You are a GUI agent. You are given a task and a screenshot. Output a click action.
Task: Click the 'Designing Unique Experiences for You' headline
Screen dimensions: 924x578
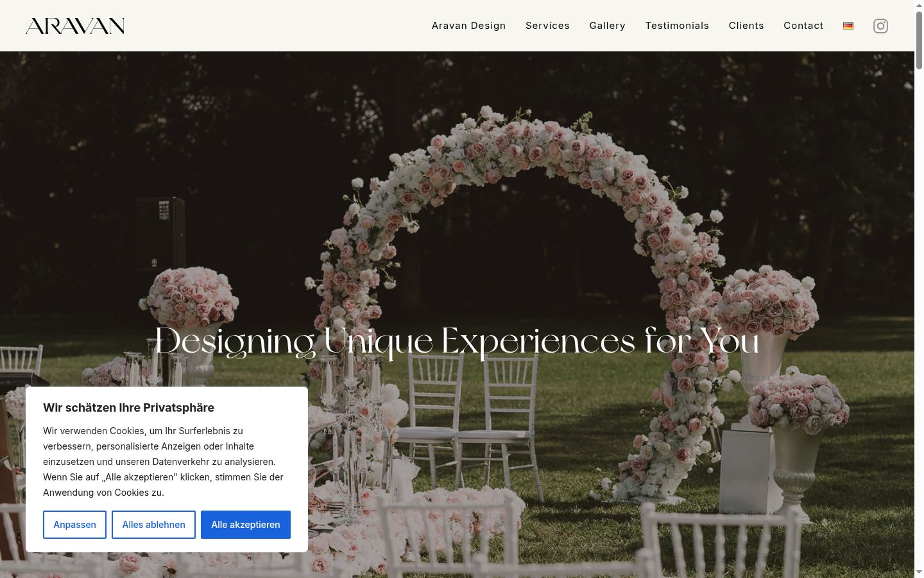457,341
